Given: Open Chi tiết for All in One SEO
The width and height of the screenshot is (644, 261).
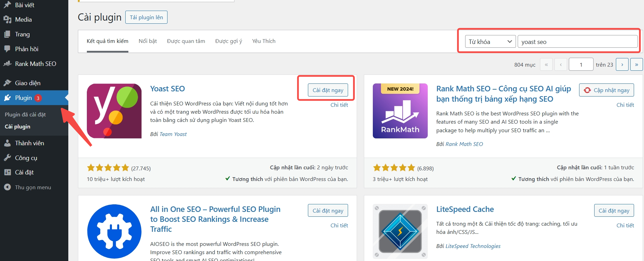Looking at the screenshot, I should coord(339,225).
